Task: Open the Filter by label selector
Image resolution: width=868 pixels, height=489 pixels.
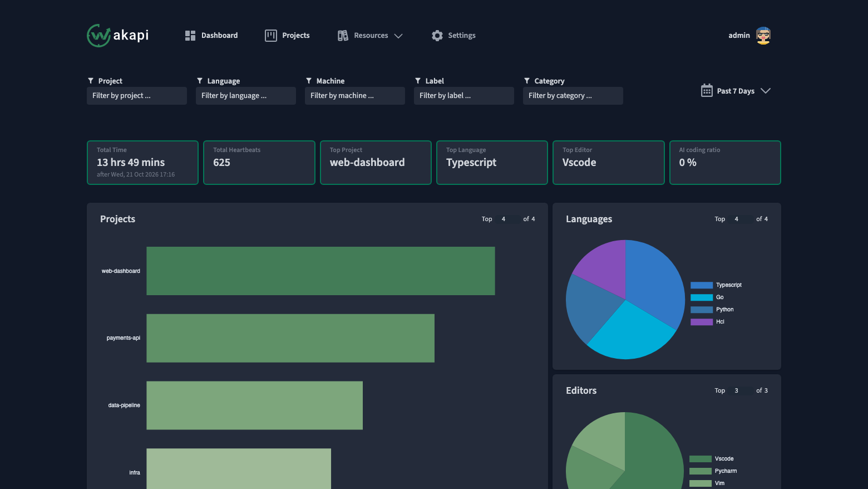Action: point(464,96)
